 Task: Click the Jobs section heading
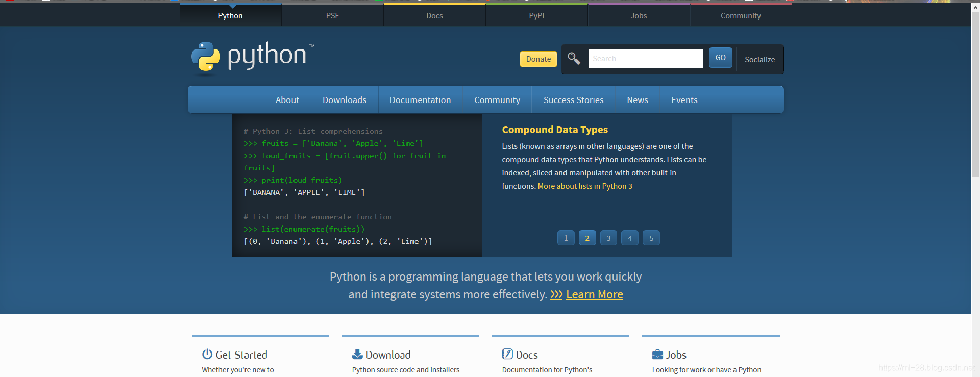pyautogui.click(x=676, y=355)
